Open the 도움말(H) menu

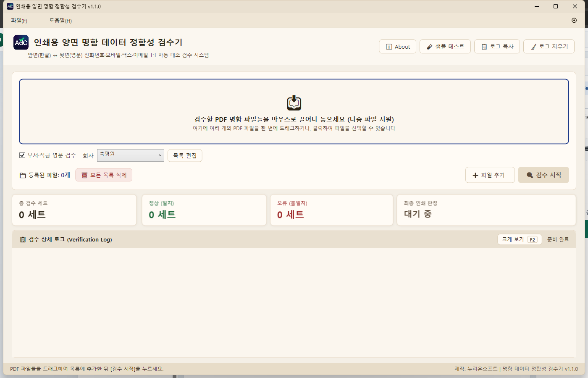tap(60, 21)
